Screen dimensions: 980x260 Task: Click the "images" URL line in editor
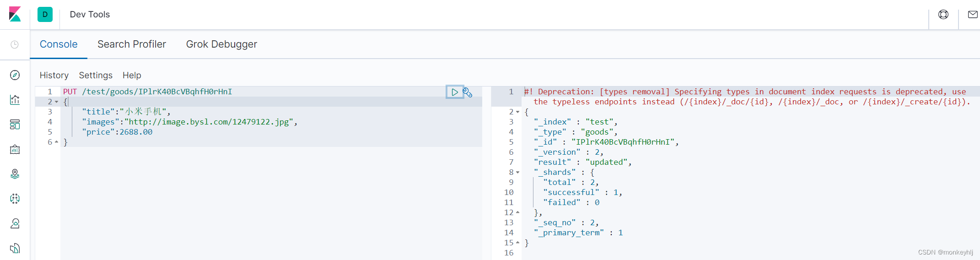pyautogui.click(x=190, y=122)
